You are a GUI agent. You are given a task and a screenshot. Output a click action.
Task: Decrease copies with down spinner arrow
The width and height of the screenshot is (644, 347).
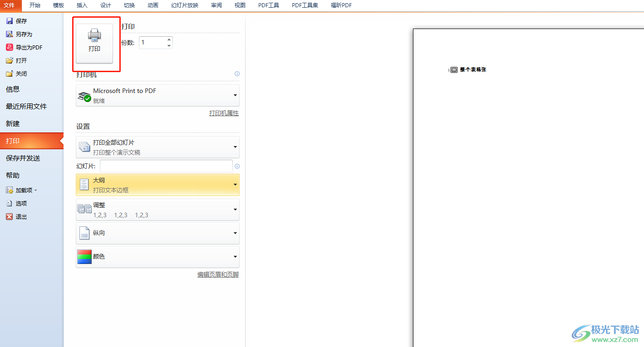click(169, 46)
